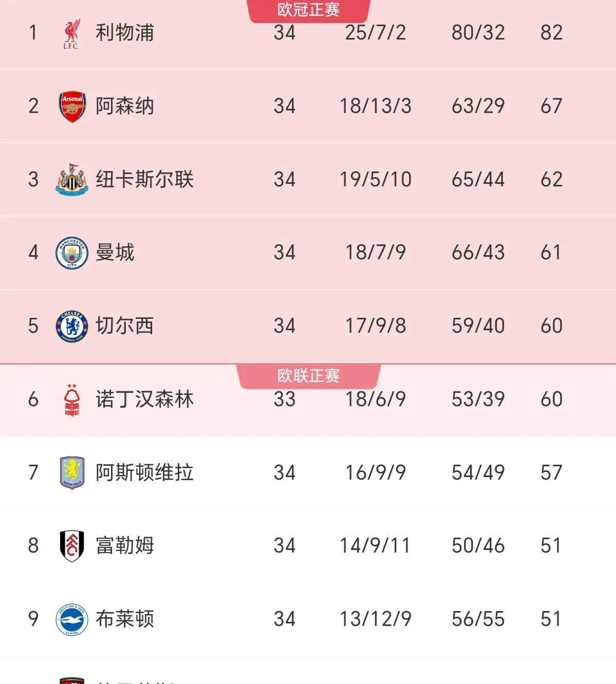Select 阿斯顿维拉 record 16/9/9
The width and height of the screenshot is (616, 684).
(375, 472)
